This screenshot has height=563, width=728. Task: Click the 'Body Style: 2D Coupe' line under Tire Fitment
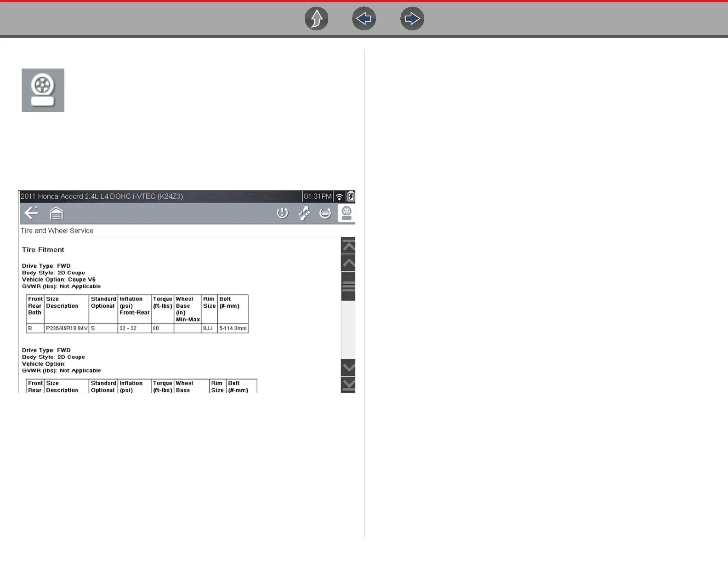pyautogui.click(x=53, y=273)
